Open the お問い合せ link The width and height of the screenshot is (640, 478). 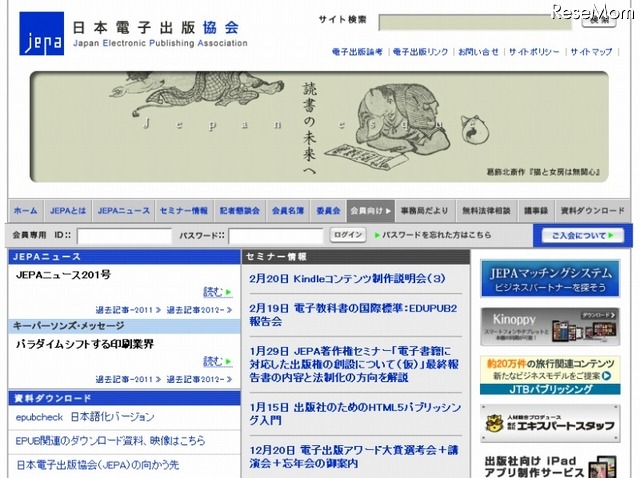[478, 52]
